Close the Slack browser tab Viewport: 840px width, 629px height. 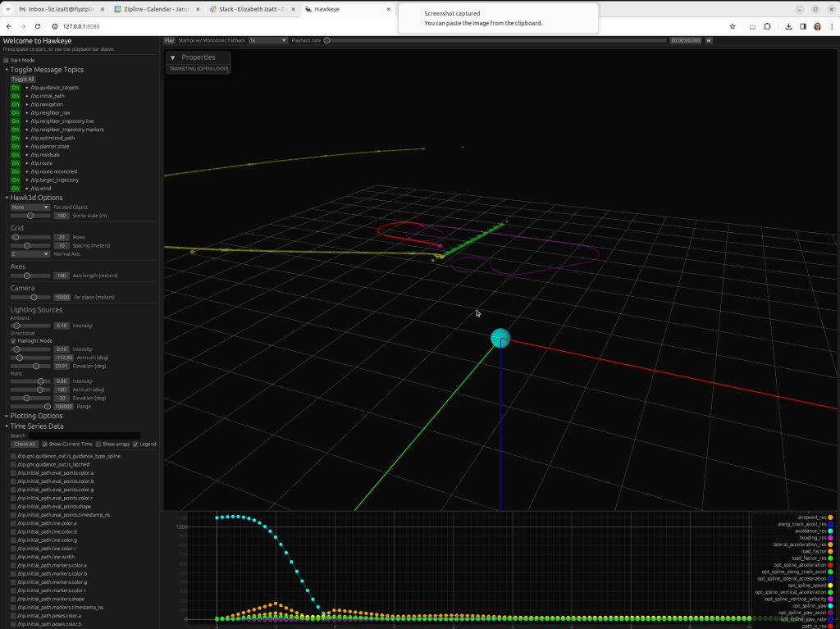tap(294, 9)
